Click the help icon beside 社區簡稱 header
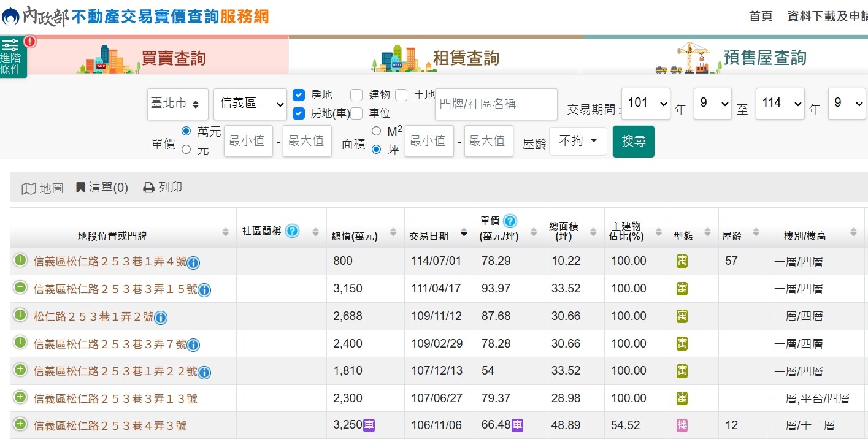 293,231
